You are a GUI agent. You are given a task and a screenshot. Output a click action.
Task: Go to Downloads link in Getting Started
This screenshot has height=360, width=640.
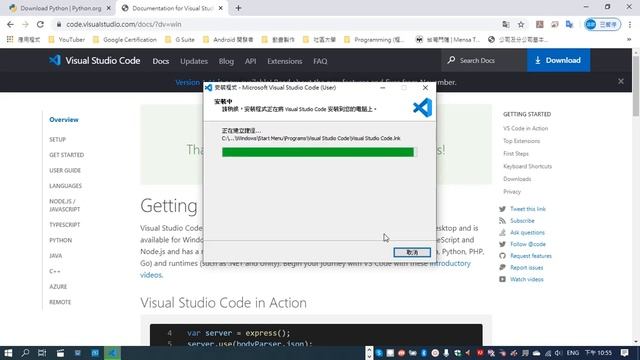pos(517,179)
